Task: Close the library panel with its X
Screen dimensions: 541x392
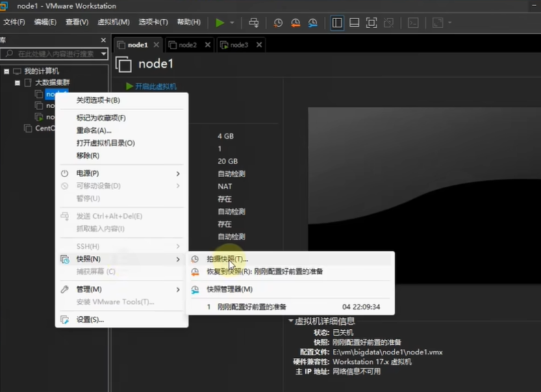Action: click(103, 40)
